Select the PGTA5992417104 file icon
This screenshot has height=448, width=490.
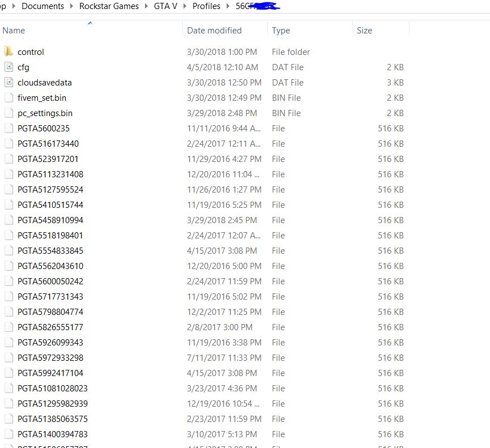tap(9, 373)
